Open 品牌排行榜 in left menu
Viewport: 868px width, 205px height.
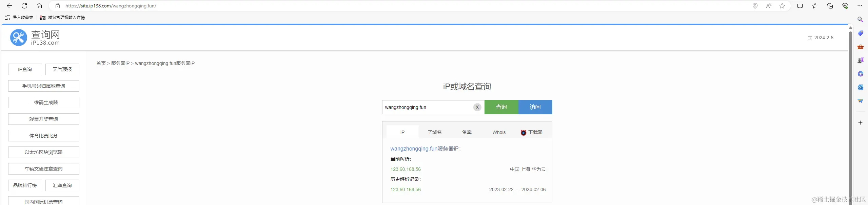25,185
